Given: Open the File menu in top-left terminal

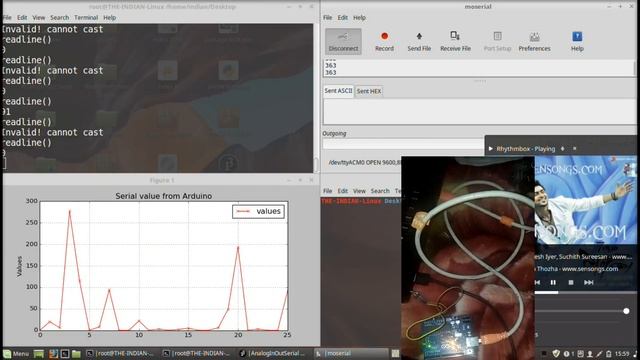Looking at the screenshot, I should pos(7,18).
